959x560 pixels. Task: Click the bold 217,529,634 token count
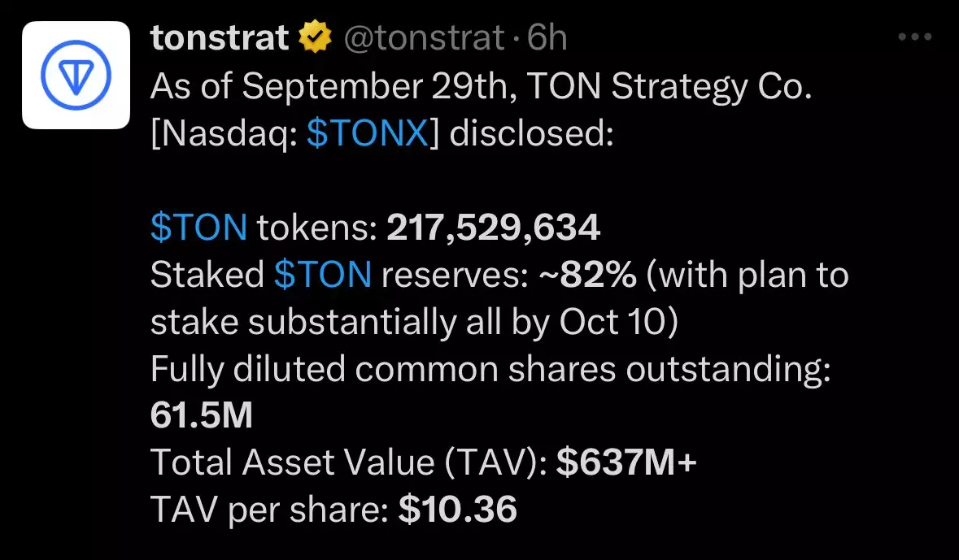coord(493,229)
